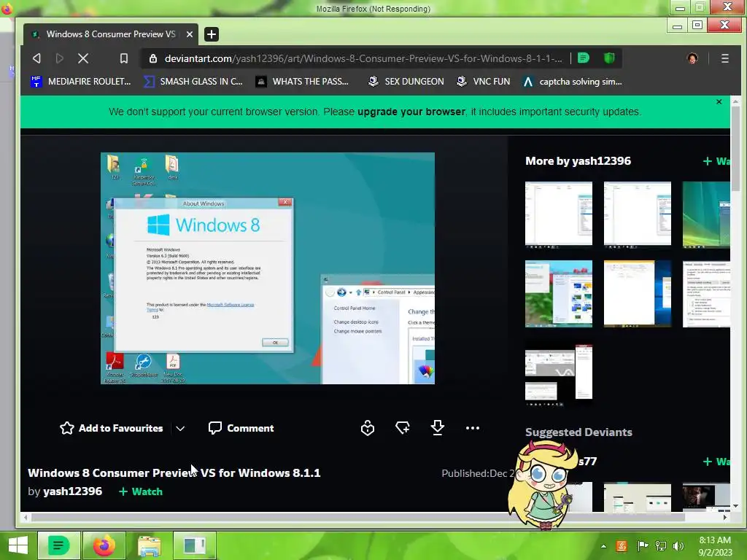
Task: Open the green shield extension icon
Action: click(609, 58)
